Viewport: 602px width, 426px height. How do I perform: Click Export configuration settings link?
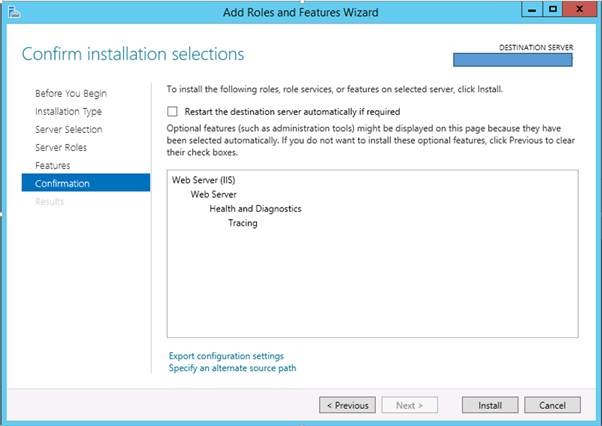tap(225, 356)
